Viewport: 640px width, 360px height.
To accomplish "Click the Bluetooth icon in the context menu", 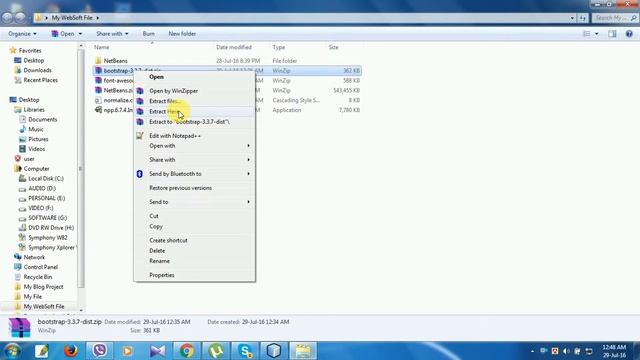I will pyautogui.click(x=140, y=174).
